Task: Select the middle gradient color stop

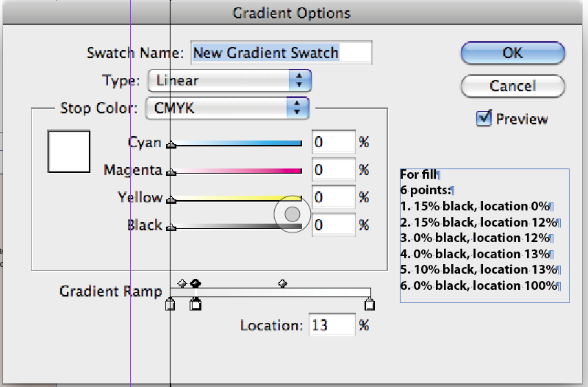Action: point(195,304)
